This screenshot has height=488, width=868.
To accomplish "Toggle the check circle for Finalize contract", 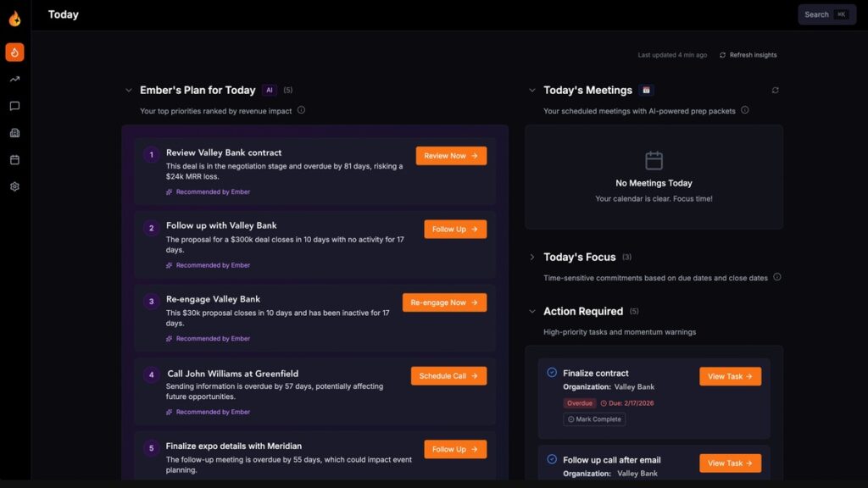I will pyautogui.click(x=552, y=373).
